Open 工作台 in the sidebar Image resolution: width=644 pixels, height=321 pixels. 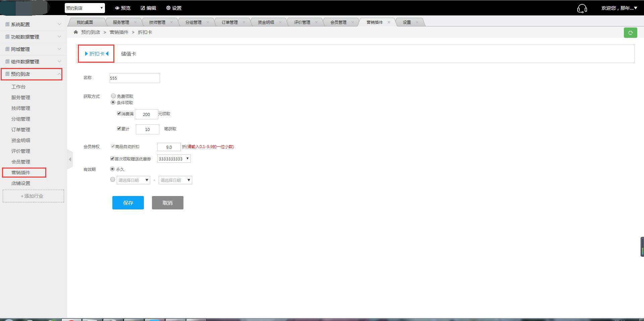[18, 87]
